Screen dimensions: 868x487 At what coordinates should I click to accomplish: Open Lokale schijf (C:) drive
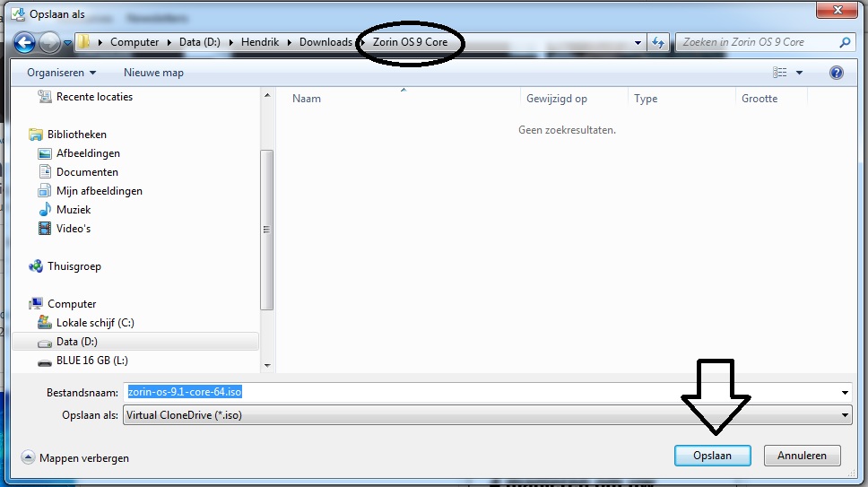(95, 323)
